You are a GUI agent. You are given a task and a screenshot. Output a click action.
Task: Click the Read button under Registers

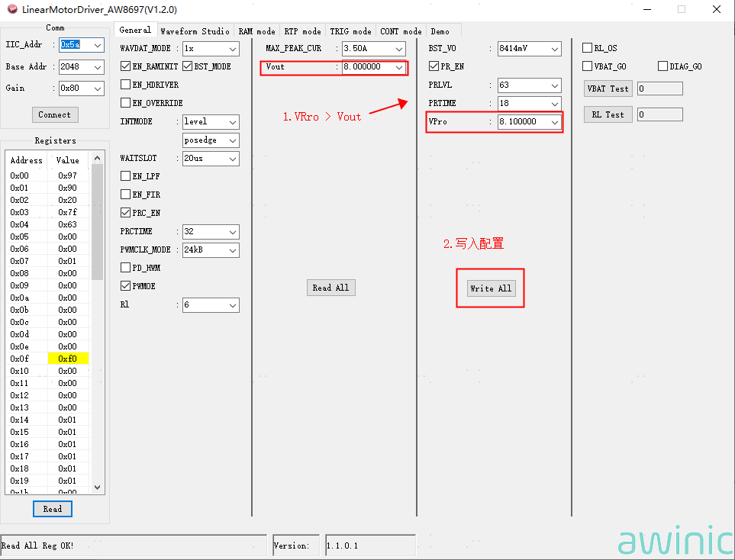[53, 509]
